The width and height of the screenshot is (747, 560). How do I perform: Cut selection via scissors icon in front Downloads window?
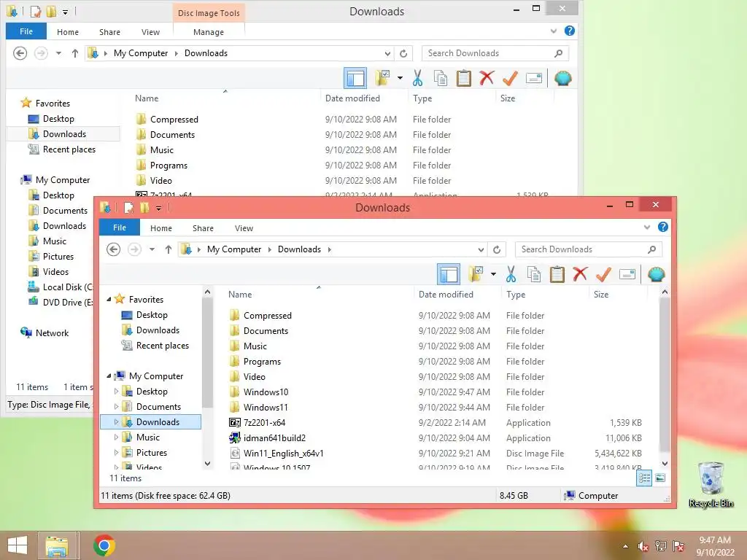511,274
